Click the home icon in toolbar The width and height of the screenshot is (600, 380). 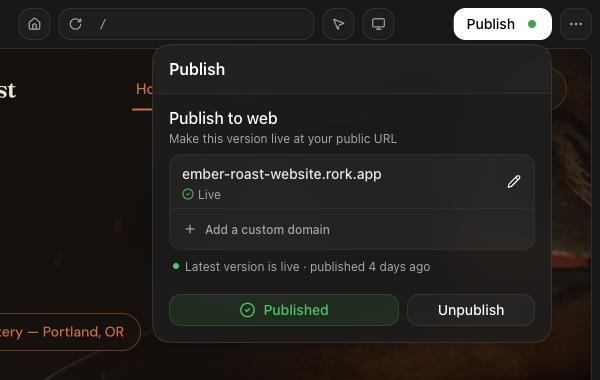pos(34,24)
